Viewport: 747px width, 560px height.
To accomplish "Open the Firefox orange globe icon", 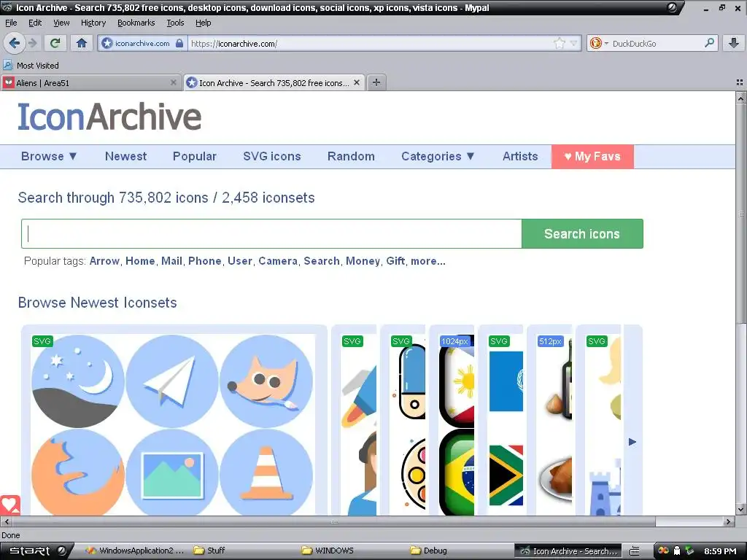I will coord(77,472).
